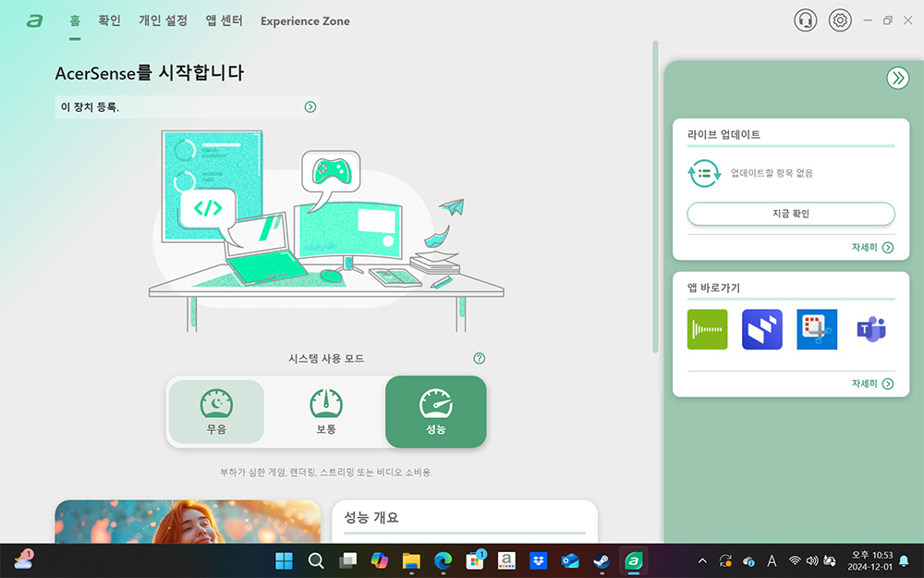
Task: Click the OneDrive cloud tray icon
Action: click(x=749, y=561)
